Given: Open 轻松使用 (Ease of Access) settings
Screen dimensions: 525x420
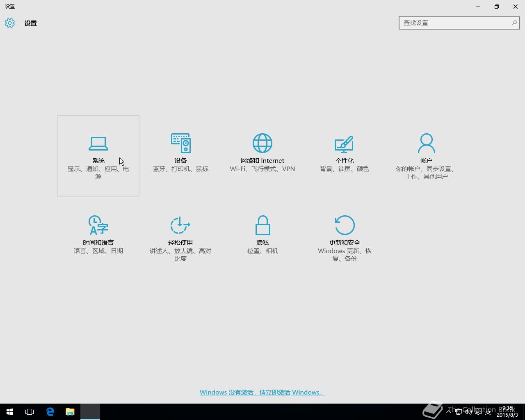Looking at the screenshot, I should pyautogui.click(x=180, y=238).
